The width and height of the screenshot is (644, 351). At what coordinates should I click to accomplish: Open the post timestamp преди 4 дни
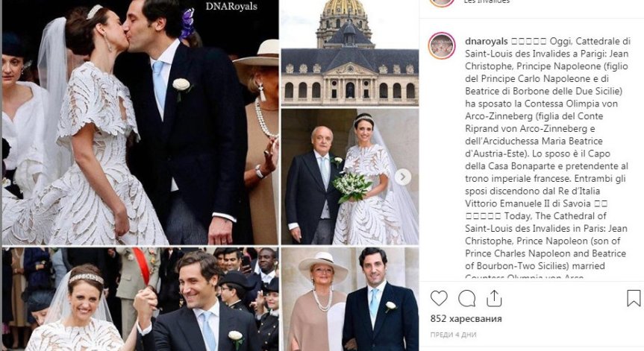tap(453, 335)
